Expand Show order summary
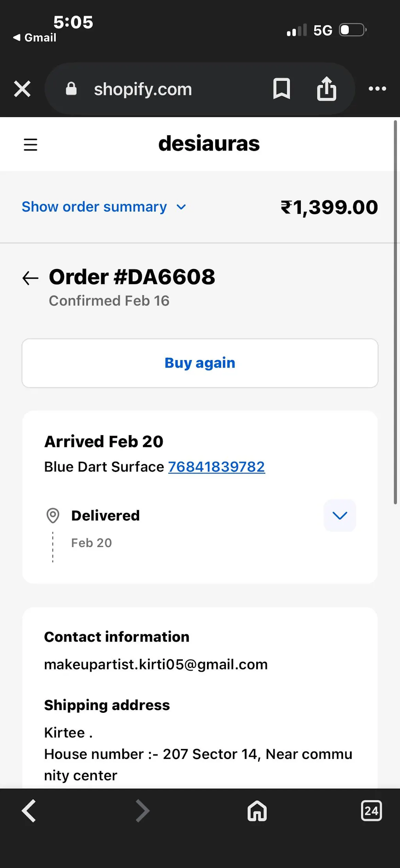Screen dimensions: 400x868 click(94, 207)
